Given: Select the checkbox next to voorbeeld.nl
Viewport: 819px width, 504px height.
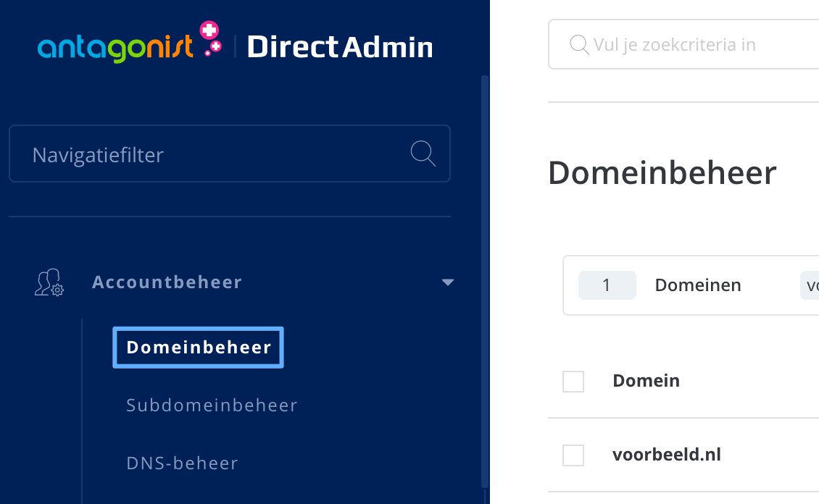Looking at the screenshot, I should [573, 455].
